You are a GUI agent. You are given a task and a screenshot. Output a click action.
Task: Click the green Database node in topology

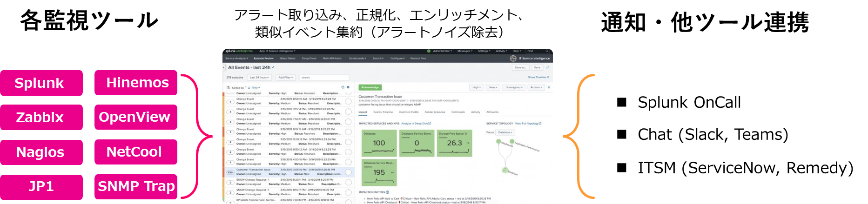pyautogui.click(x=505, y=171)
